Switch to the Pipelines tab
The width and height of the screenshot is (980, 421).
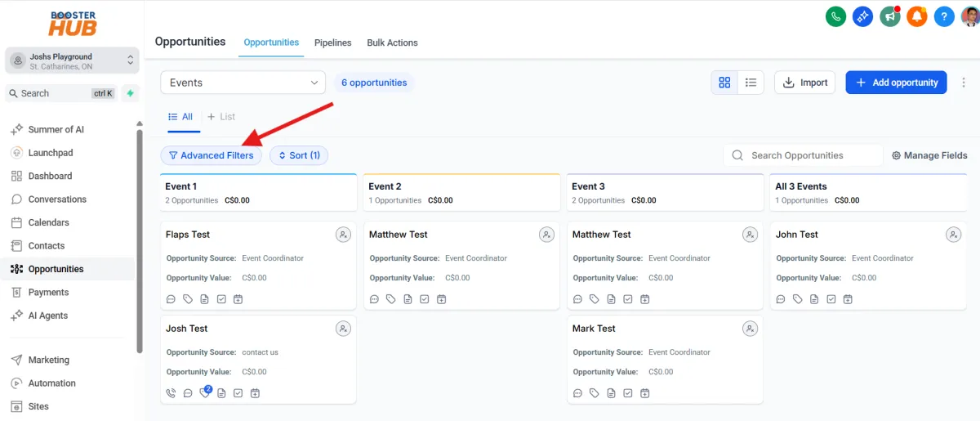(333, 43)
